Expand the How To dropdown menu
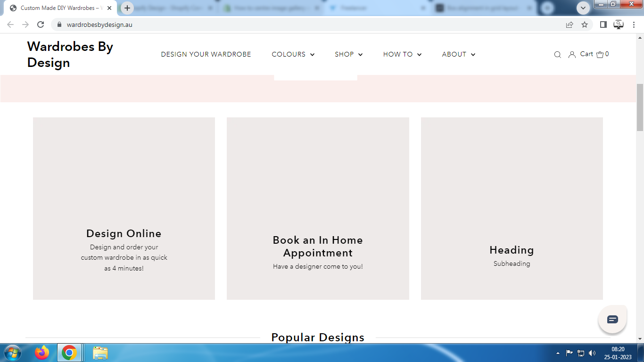Viewport: 644px width, 362px height. coord(403,54)
